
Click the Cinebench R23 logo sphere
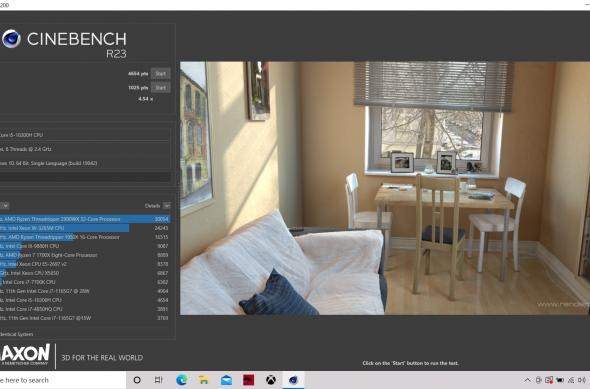tap(11, 39)
